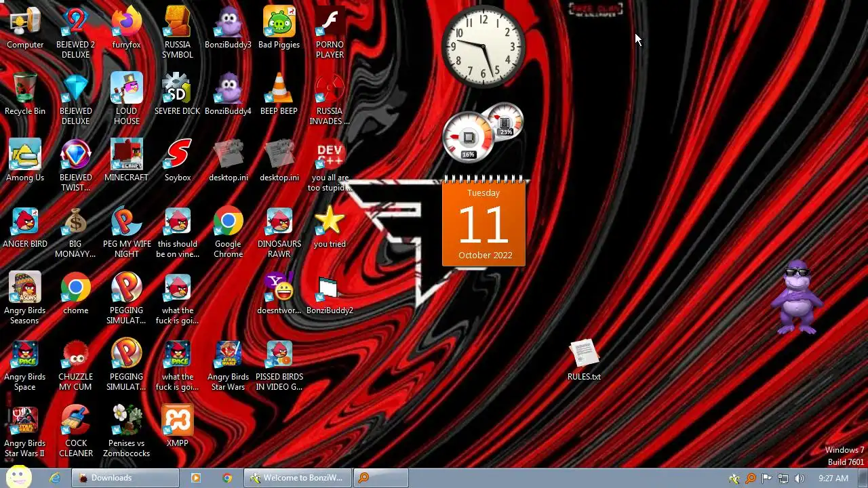Click the 9:27 AM taskbar clock
868x488 pixels.
click(x=833, y=478)
